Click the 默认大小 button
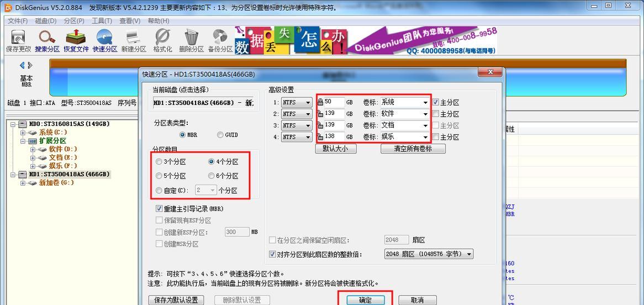 [336, 149]
